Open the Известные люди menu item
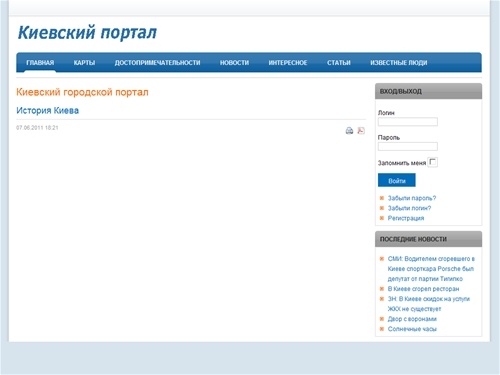The image size is (500, 375). tap(399, 63)
